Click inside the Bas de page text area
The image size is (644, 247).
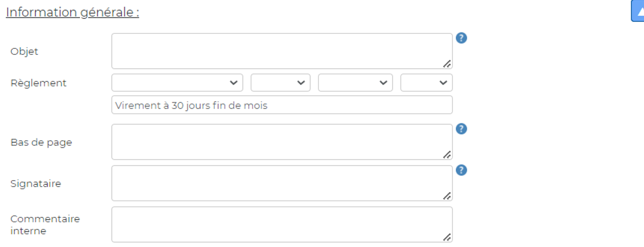tap(282, 142)
